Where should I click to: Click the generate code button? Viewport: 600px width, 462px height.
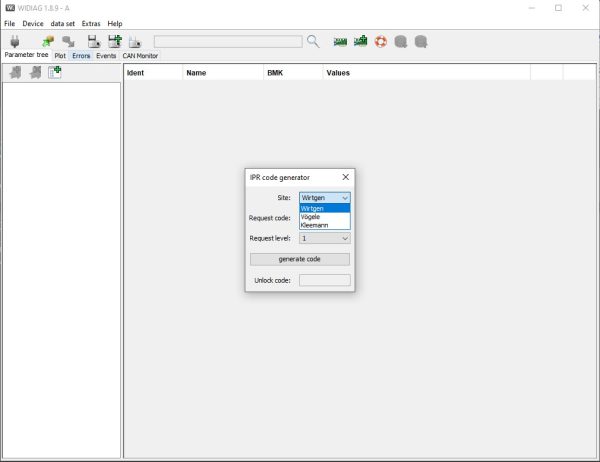pyautogui.click(x=300, y=259)
